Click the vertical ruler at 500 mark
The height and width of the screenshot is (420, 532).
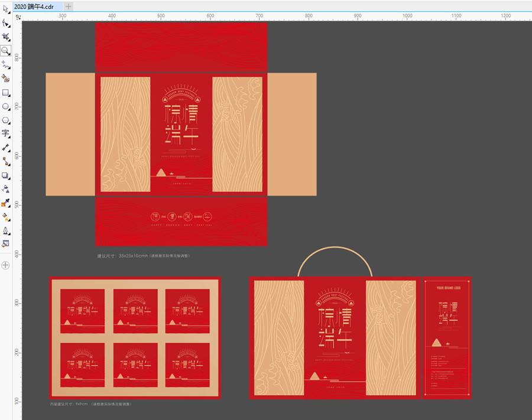click(17, 205)
